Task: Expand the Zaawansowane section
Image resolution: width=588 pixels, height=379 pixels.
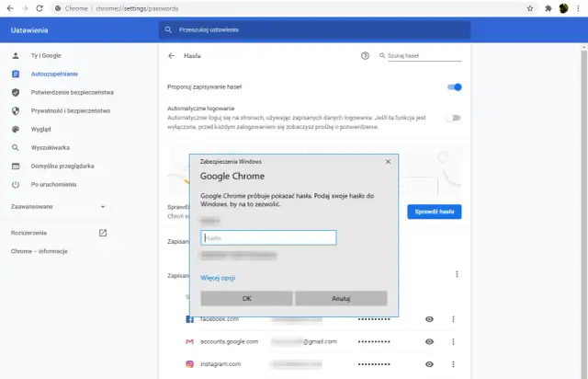Action: point(57,206)
